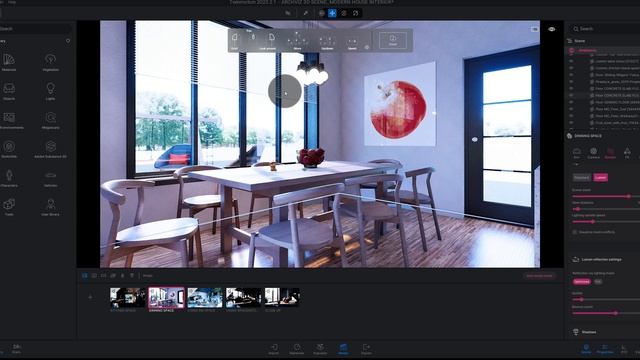Viewport: 640px width, 360px height.
Task: Open the Export dock panel
Action: (x=366, y=349)
